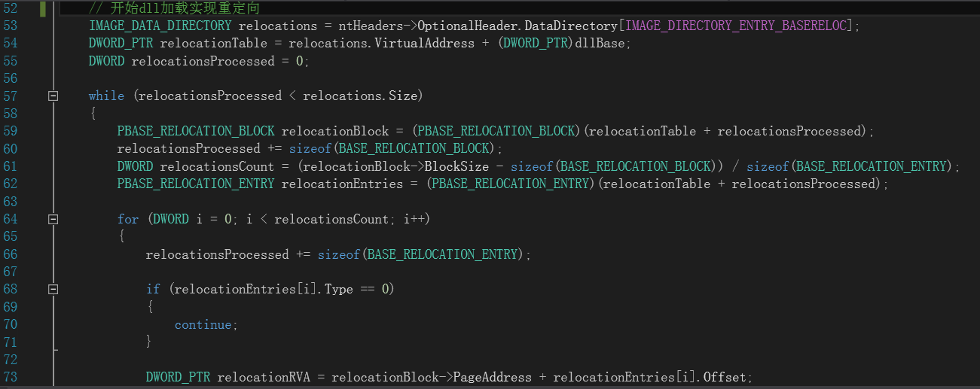
Task: Click the opening brace on line 58
Action: point(92,114)
